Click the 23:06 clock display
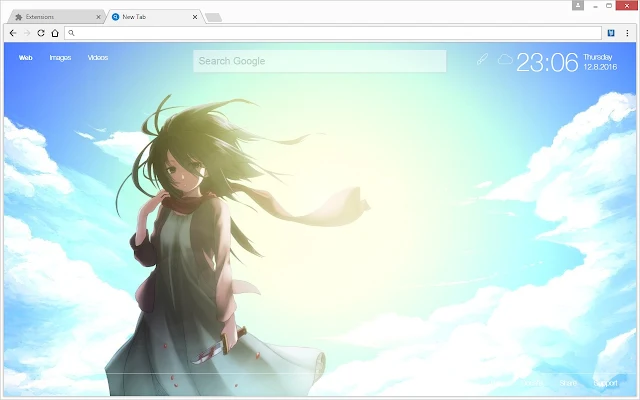This screenshot has width=640, height=400. click(547, 62)
